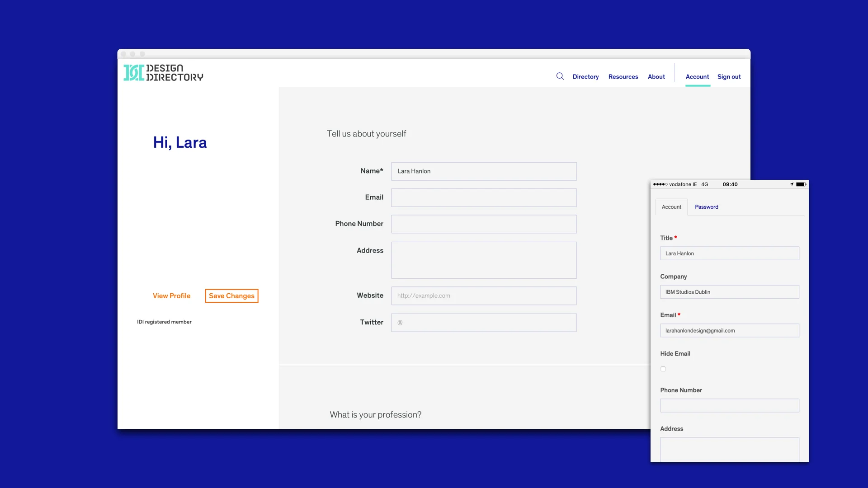Open the Directory nav link
Viewport: 868px width, 488px height.
tap(585, 77)
